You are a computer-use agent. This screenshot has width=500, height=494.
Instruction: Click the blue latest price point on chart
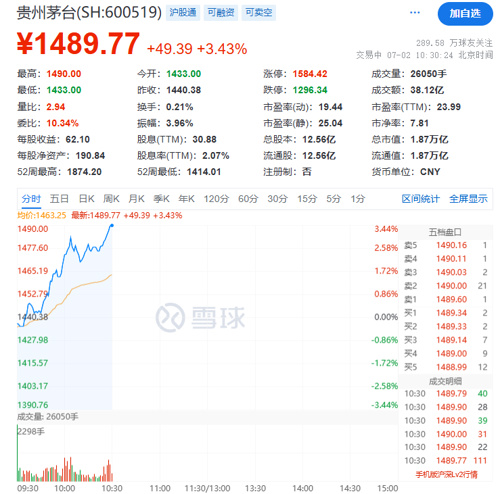[x=112, y=226]
